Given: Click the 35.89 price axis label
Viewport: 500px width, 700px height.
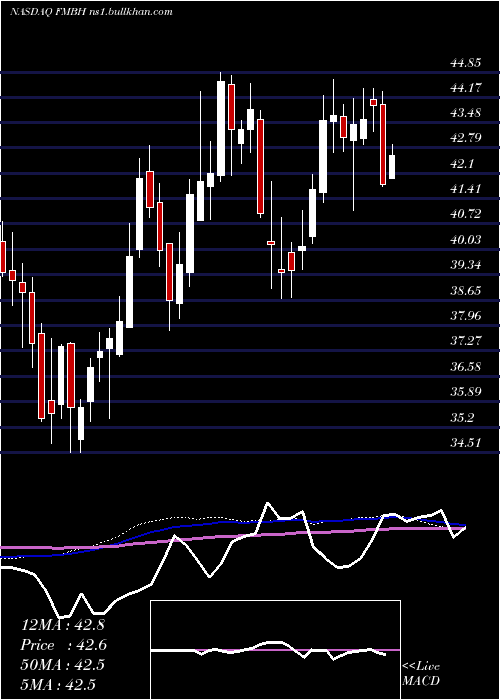Looking at the screenshot, I should [x=466, y=392].
